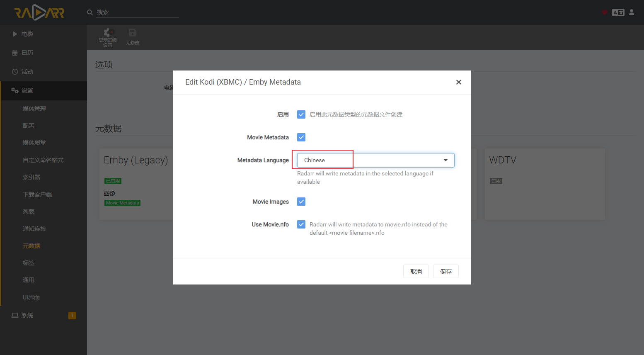Open the Metadata Language dropdown

376,160
